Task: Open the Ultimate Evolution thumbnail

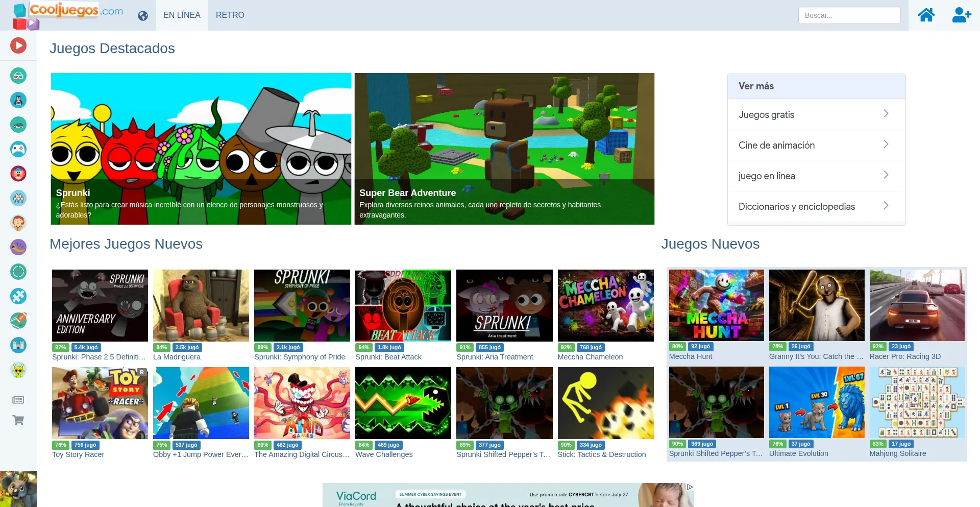Action: click(817, 402)
